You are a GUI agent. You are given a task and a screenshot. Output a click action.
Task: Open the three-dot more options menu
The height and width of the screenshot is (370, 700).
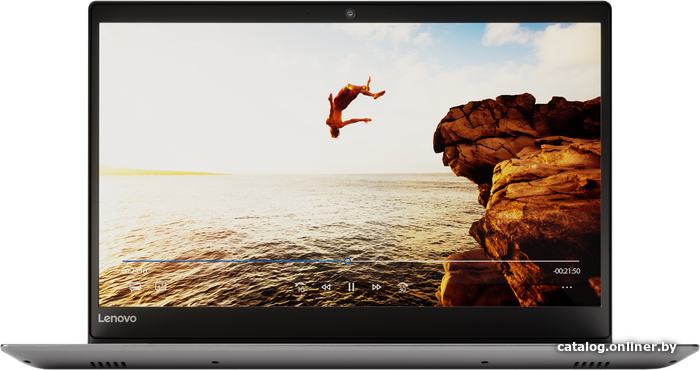[567, 287]
